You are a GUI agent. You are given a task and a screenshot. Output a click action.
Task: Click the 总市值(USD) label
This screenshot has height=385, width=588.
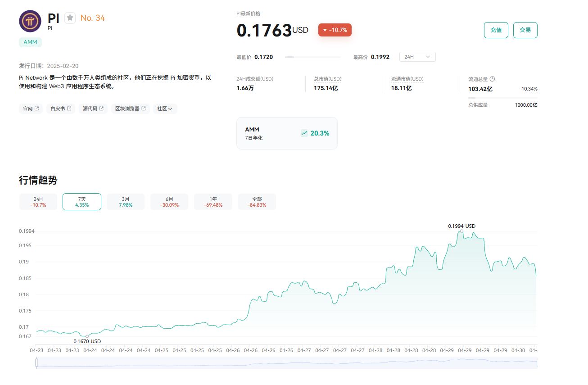click(x=327, y=79)
